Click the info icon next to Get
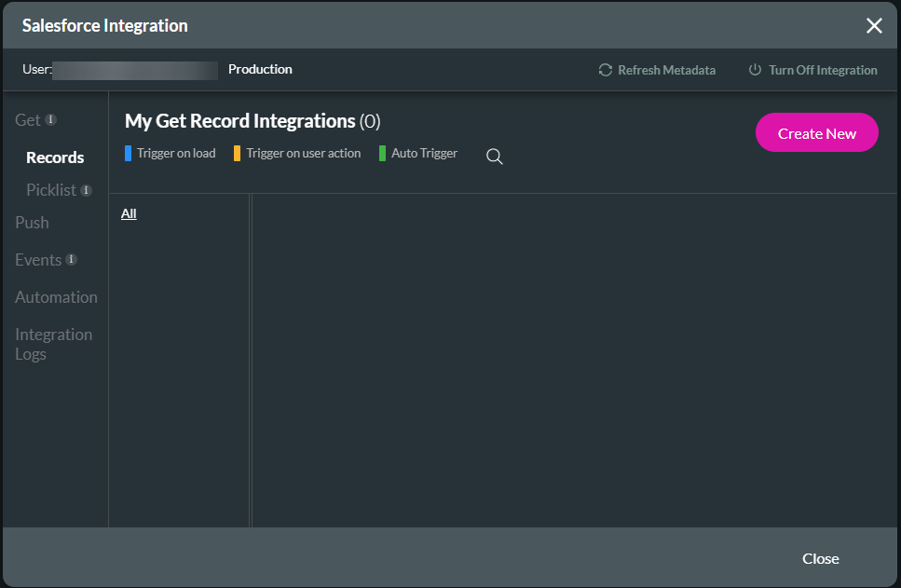 [x=50, y=119]
